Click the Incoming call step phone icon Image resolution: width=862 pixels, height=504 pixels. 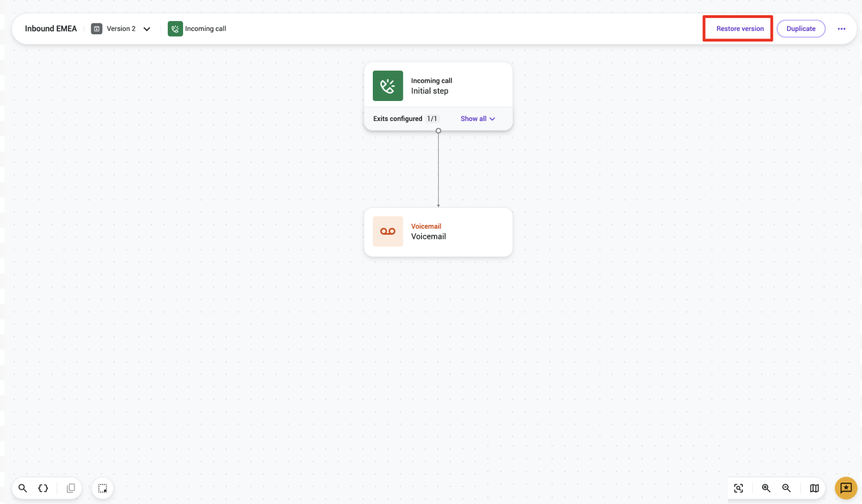(x=388, y=86)
